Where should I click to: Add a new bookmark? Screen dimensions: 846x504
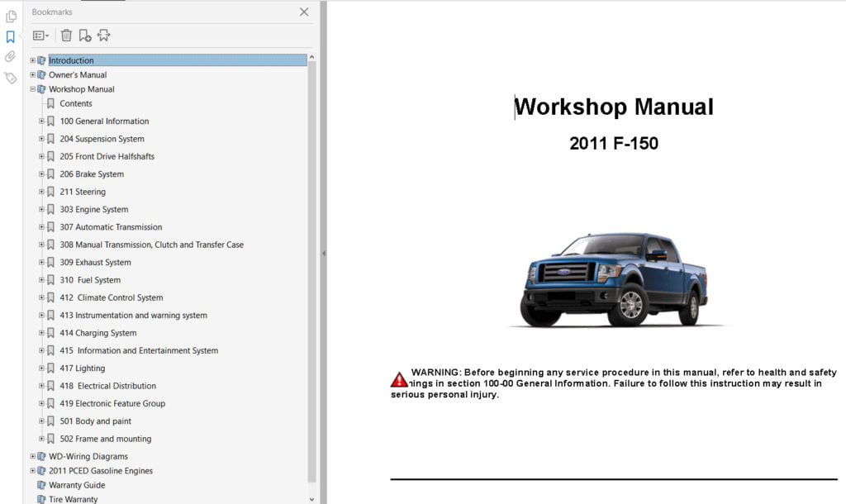pos(84,36)
